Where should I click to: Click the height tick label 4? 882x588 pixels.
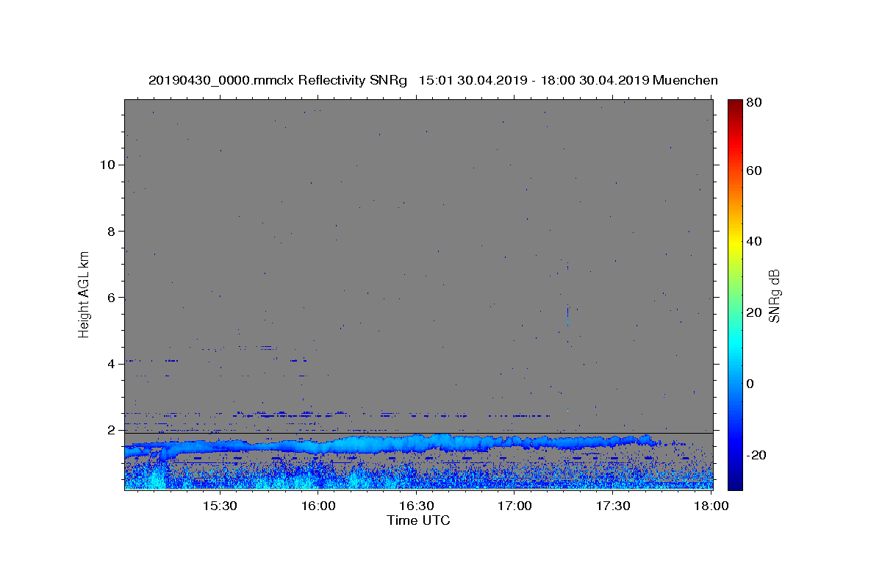click(x=111, y=364)
